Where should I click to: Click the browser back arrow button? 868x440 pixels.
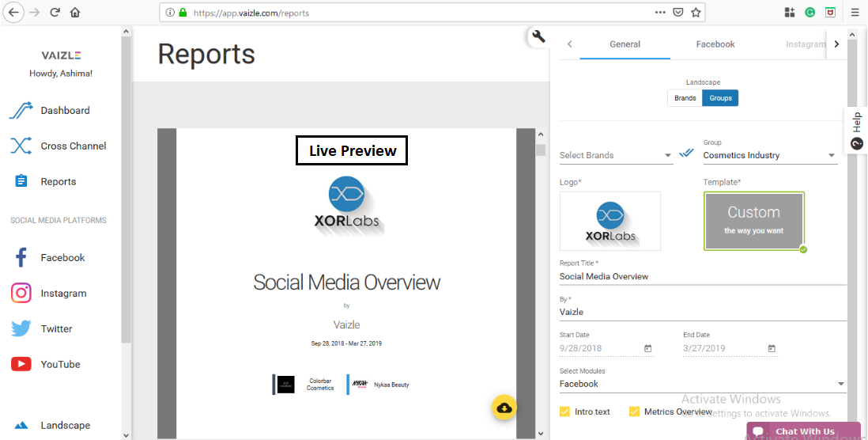click(14, 12)
